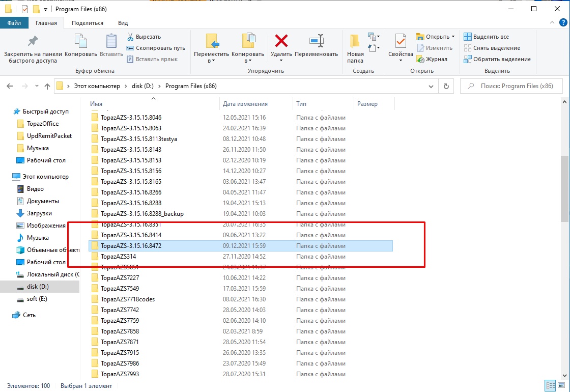Go back with the left arrow
Screen dimensions: 570x392
(x=10, y=86)
